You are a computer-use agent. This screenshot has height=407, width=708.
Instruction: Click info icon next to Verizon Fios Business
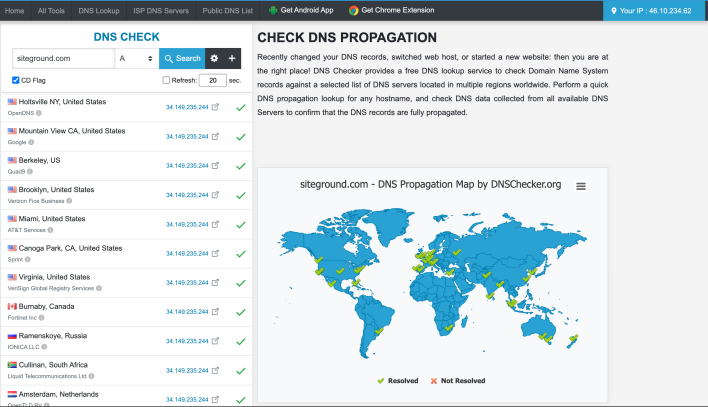tap(69, 201)
